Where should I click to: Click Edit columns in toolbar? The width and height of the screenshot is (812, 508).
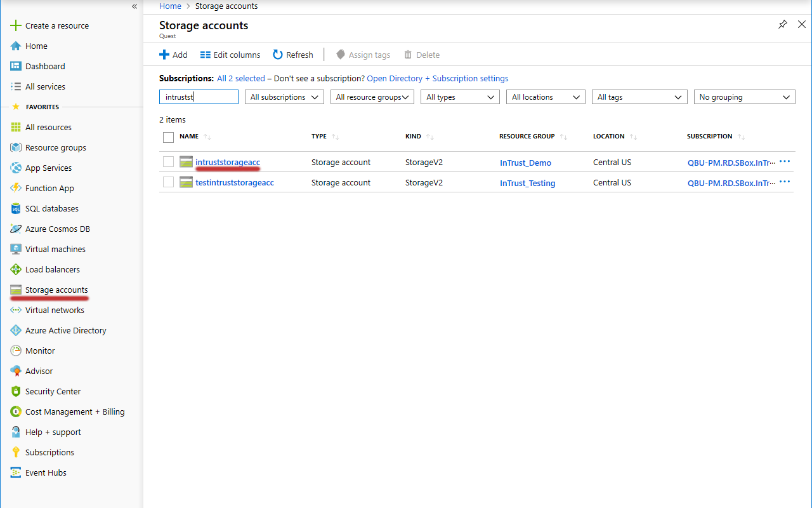coord(230,55)
